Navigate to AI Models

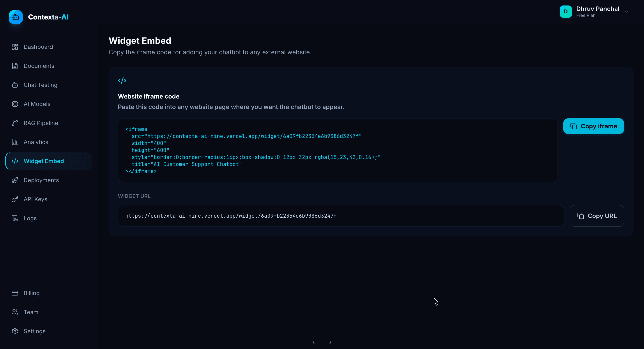tap(49, 104)
